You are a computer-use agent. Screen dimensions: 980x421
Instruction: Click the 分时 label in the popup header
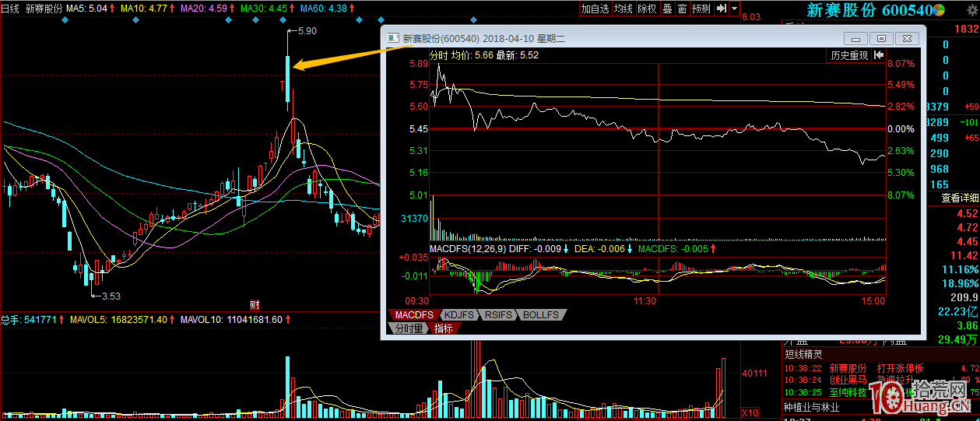(x=439, y=55)
